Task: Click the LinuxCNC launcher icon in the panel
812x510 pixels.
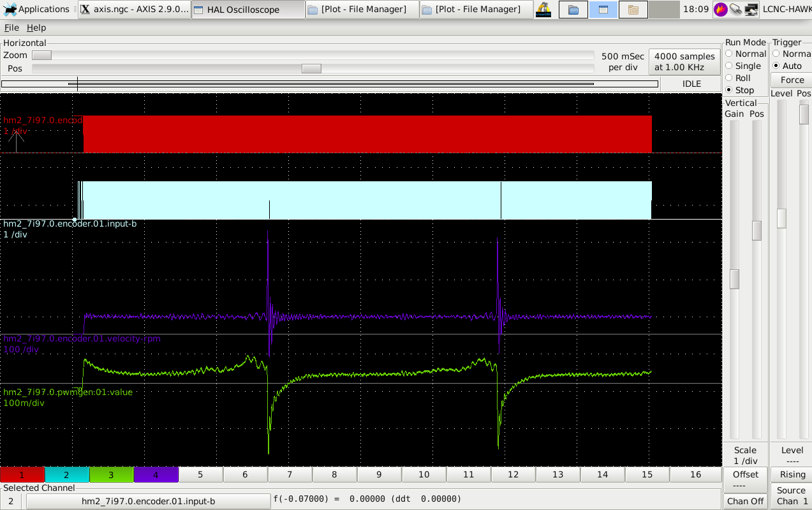Action: (543, 10)
